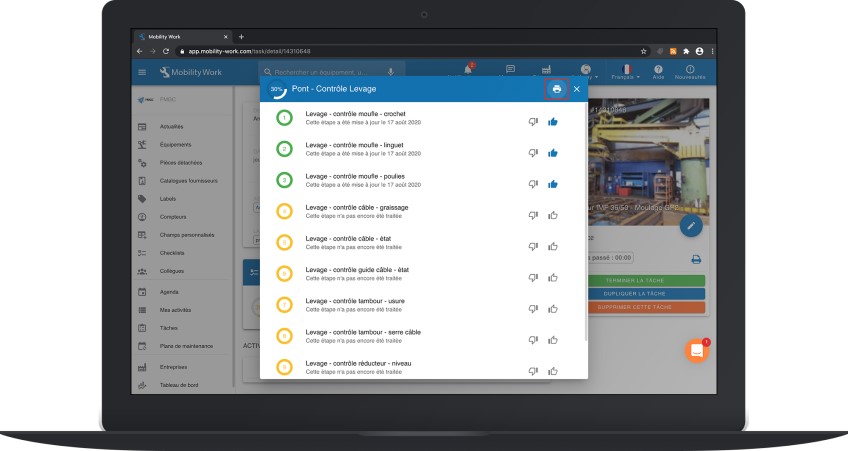The image size is (848, 451).
Task: Reject the 'tambour - serre câble' step
Action: [533, 340]
